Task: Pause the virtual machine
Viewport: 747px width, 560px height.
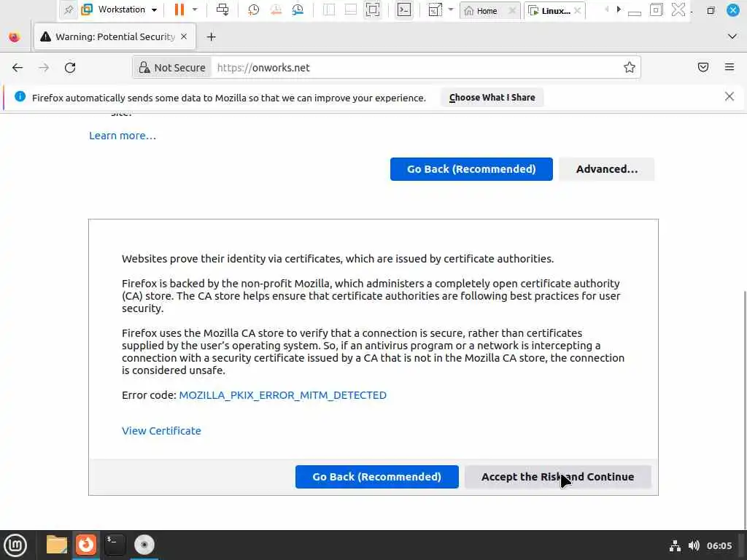Action: 179,9
